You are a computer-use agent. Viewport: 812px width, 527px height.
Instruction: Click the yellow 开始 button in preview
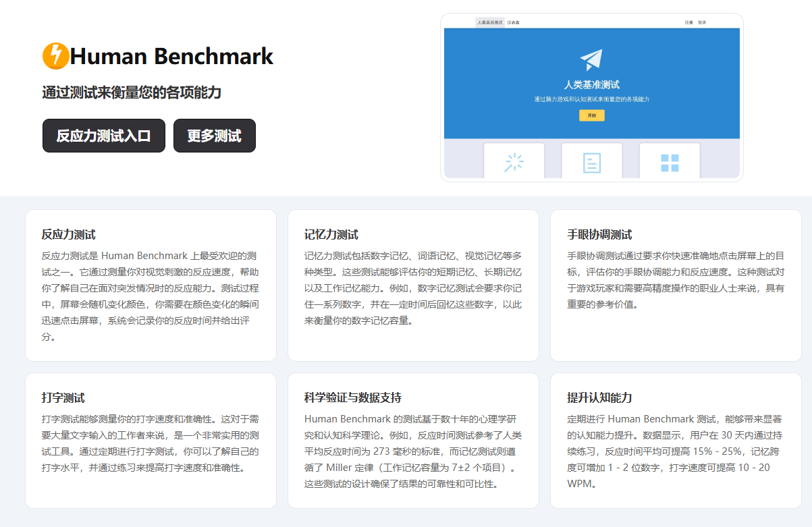592,115
